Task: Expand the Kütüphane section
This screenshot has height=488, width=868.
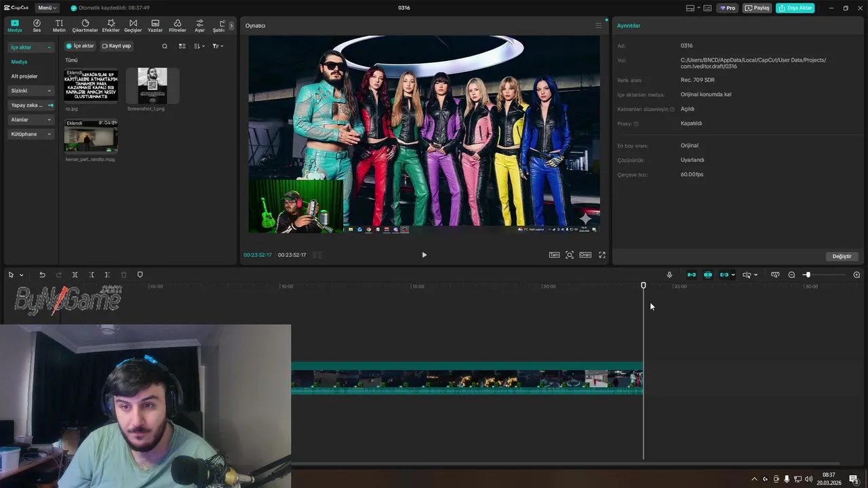Action: 31,134
